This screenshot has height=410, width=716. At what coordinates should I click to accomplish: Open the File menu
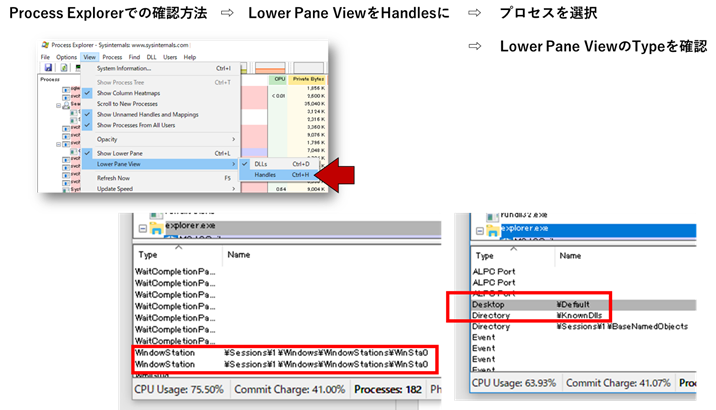point(45,57)
